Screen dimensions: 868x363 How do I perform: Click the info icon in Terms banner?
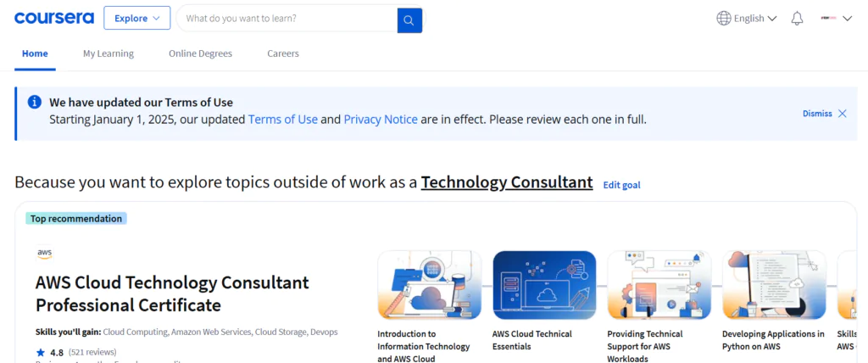[34, 102]
